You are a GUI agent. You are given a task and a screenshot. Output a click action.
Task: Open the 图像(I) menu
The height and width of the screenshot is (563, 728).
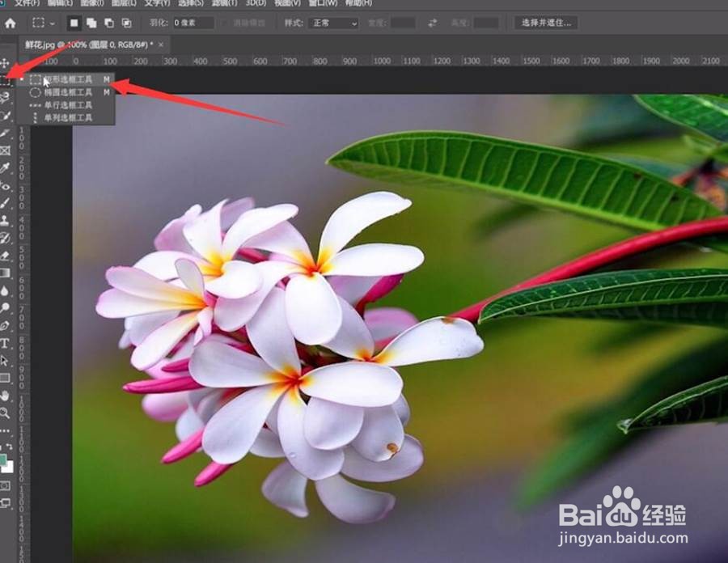(x=92, y=2)
